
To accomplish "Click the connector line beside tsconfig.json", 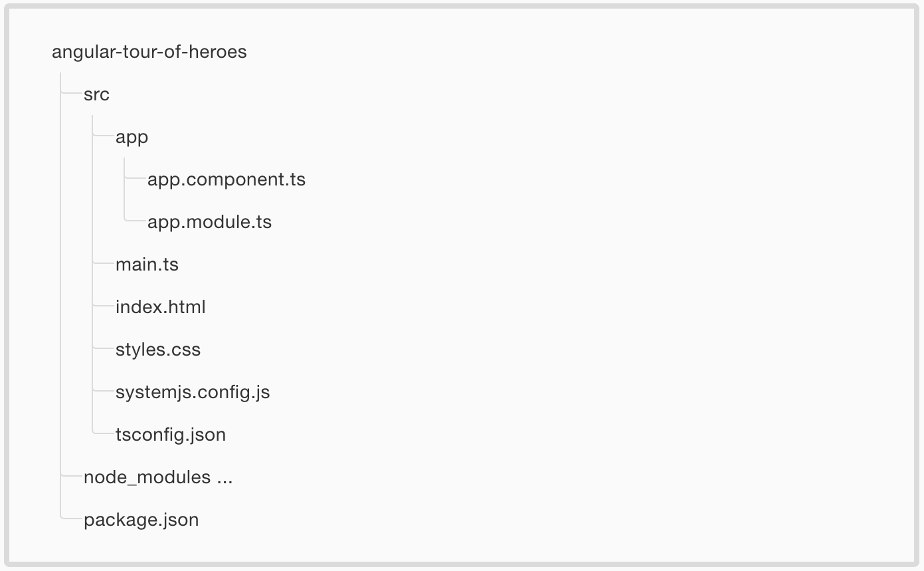I will point(103,433).
